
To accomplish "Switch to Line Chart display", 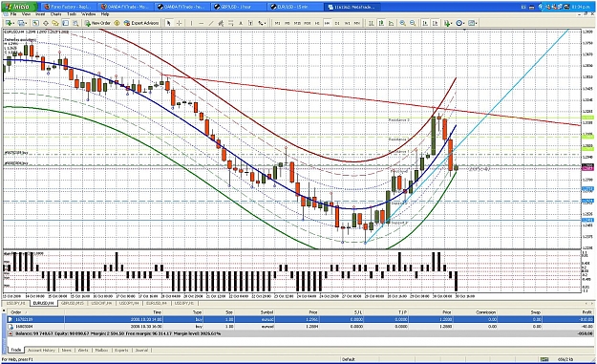I will [391, 23].
